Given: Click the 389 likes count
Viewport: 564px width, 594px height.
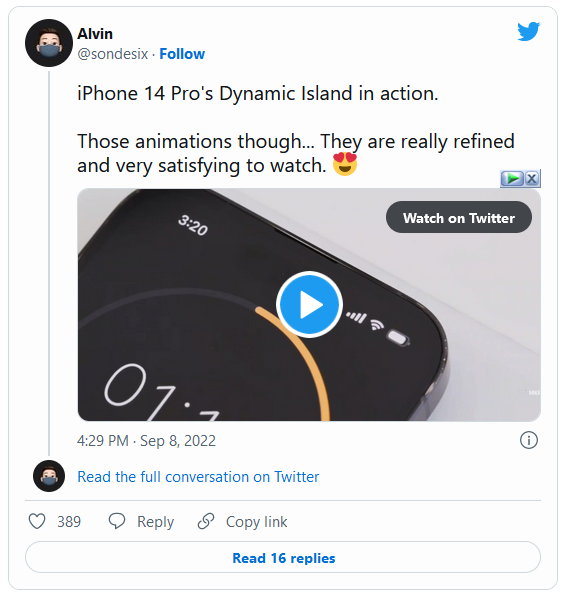Looking at the screenshot, I should click(x=69, y=522).
